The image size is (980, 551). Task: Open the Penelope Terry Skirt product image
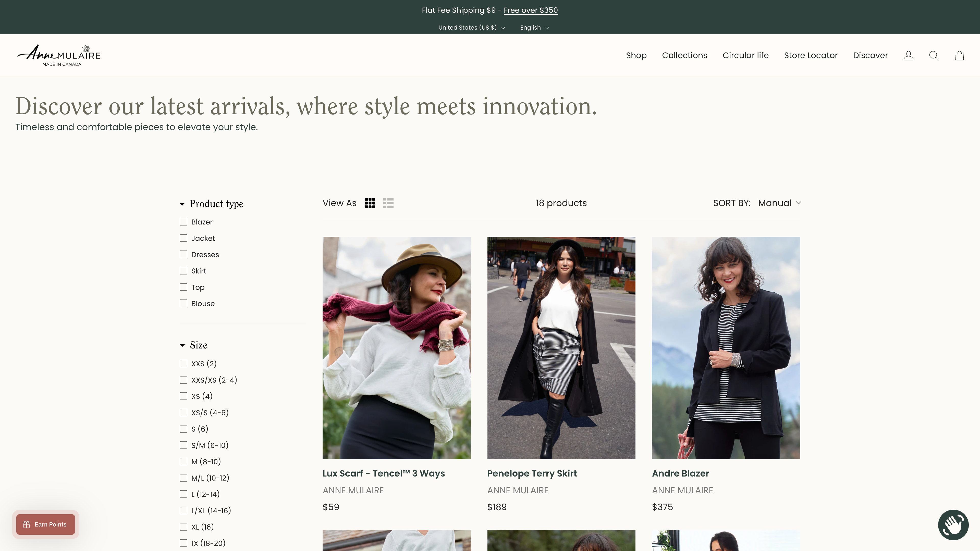(x=561, y=347)
